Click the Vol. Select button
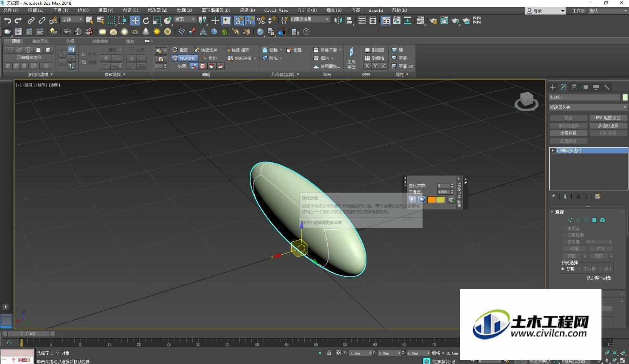The height and width of the screenshot is (364, 629). pos(568,133)
